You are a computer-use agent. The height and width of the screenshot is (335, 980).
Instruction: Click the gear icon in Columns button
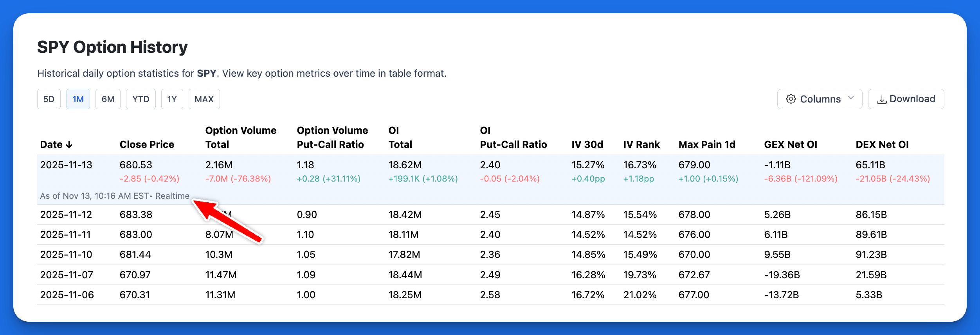pyautogui.click(x=791, y=99)
